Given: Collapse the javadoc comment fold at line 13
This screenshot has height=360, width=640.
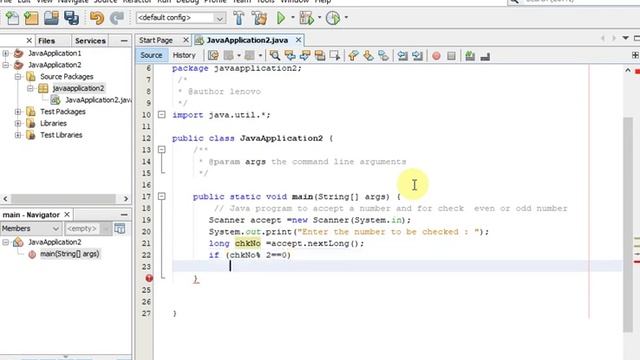Looking at the screenshot, I should point(162,150).
